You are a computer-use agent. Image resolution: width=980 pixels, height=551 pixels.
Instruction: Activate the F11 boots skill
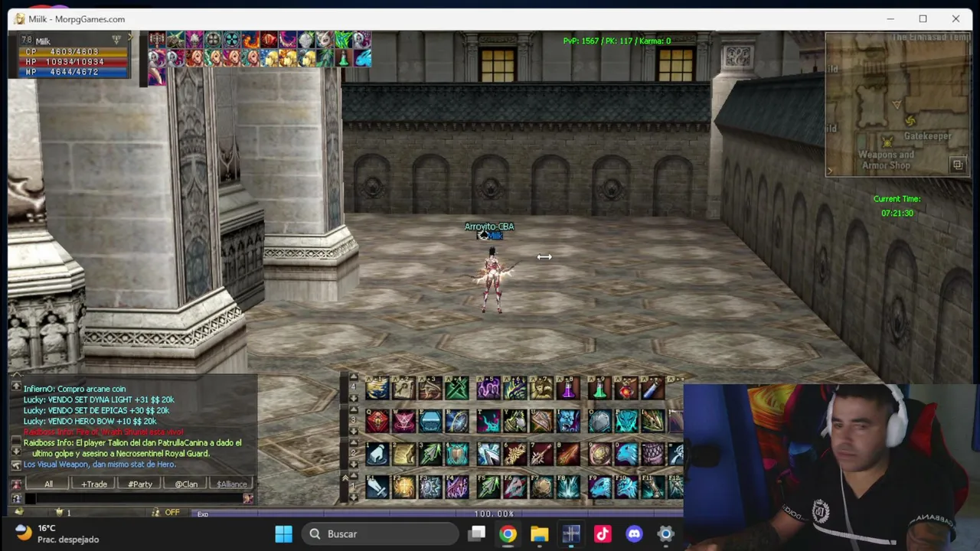point(652,487)
